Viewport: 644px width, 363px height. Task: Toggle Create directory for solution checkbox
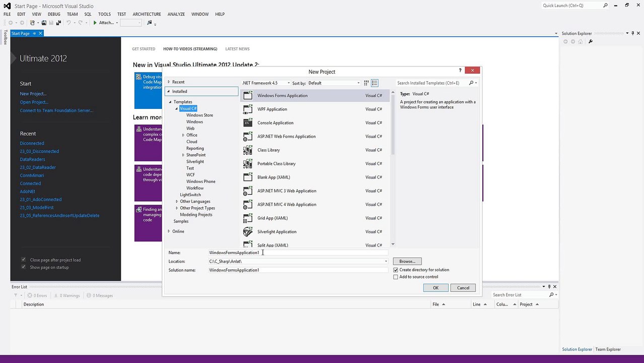(x=396, y=270)
